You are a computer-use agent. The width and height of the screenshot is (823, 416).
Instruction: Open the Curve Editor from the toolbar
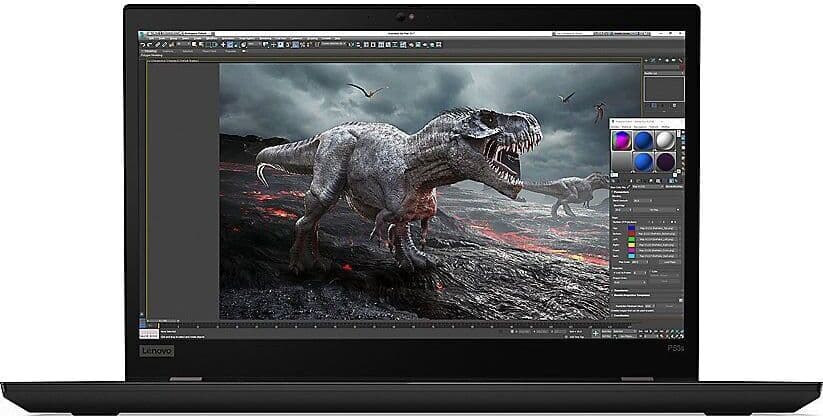387,45
